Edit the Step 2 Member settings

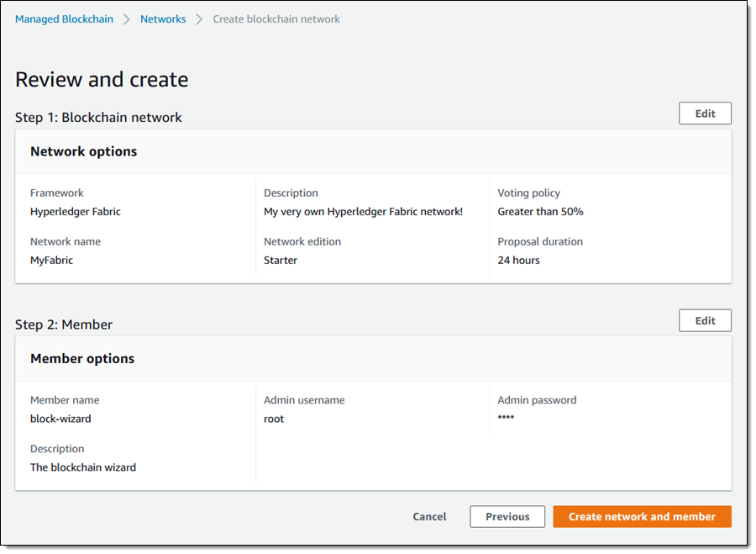click(x=705, y=320)
